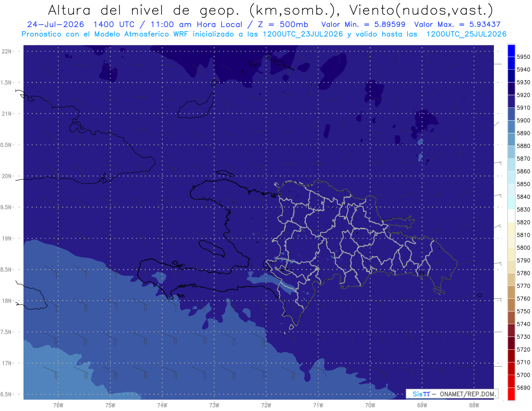Click the 'Valor Max. = 5.93437' text
This screenshot has width=532, height=411.
[457, 24]
